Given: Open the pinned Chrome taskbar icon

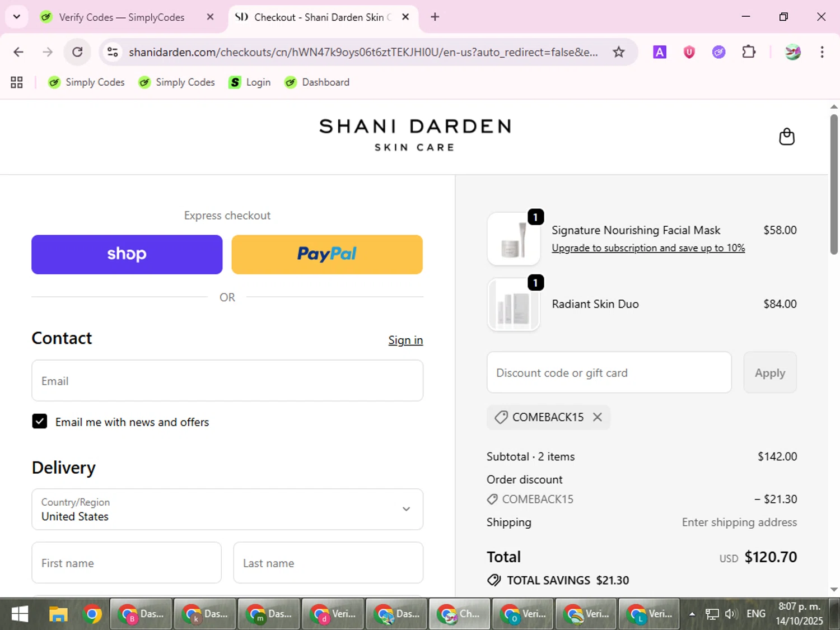Looking at the screenshot, I should 92,614.
